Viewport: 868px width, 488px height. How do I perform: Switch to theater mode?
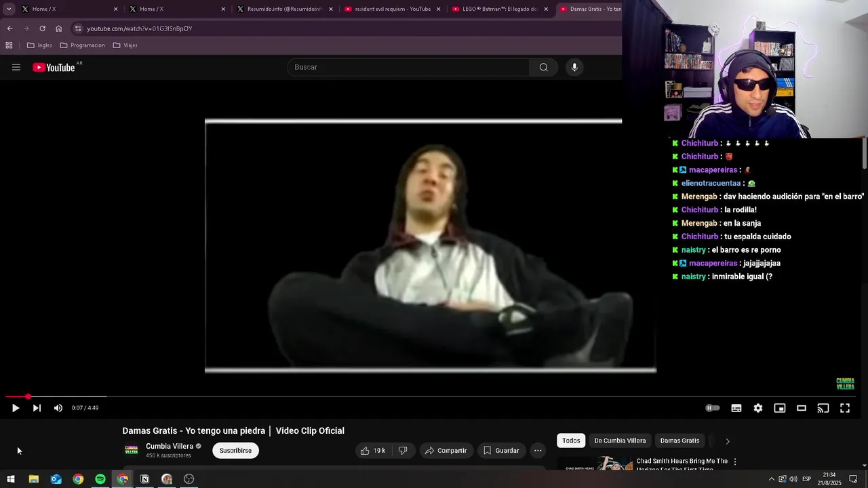click(x=802, y=408)
